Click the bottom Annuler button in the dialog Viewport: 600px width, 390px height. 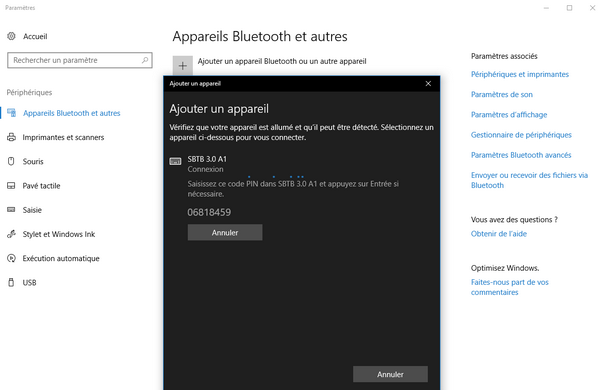point(390,374)
